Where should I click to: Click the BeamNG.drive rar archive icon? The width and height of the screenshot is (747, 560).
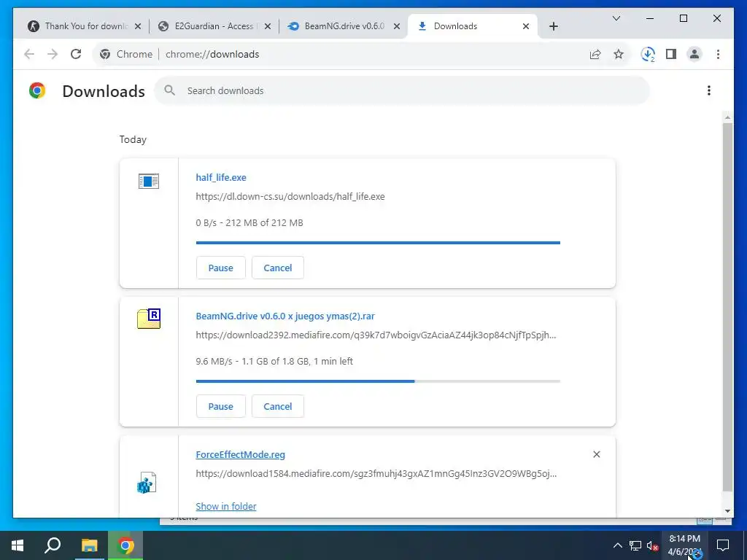[x=149, y=319]
